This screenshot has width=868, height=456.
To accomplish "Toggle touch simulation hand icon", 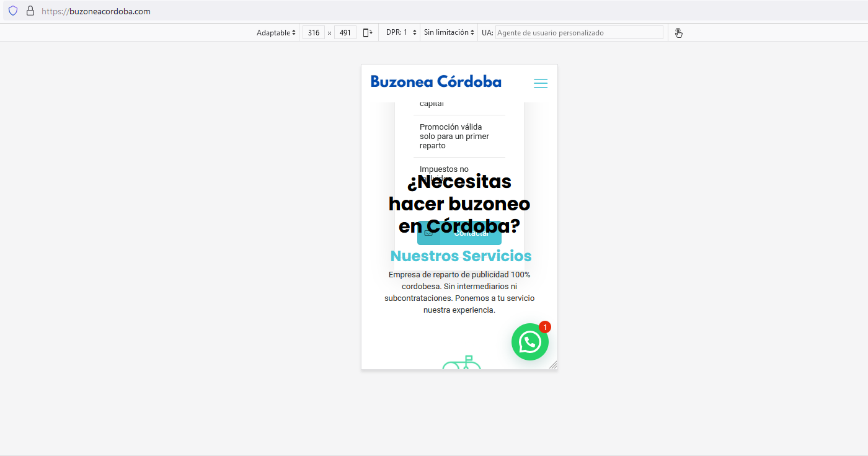I will tap(679, 33).
